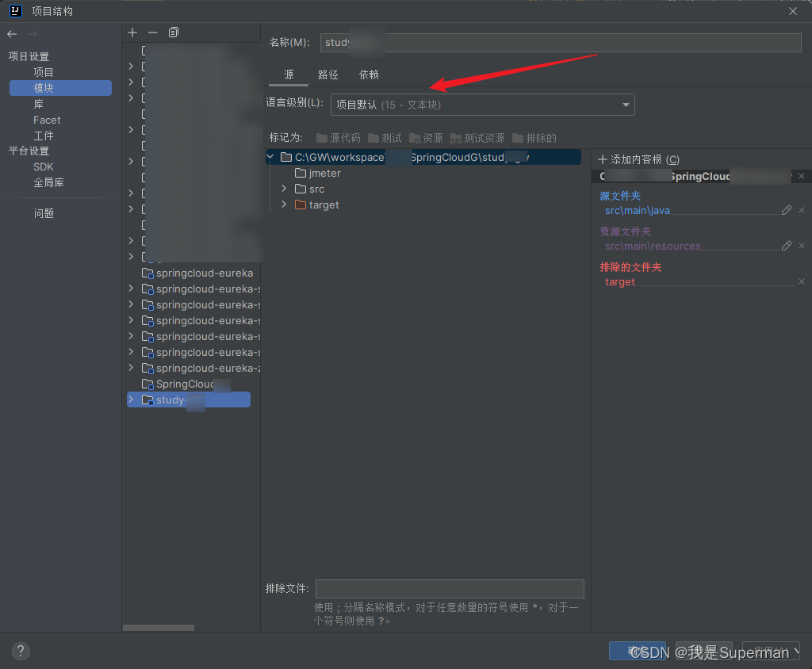
Task: Click the module list horizontal scrollbar
Action: click(159, 628)
